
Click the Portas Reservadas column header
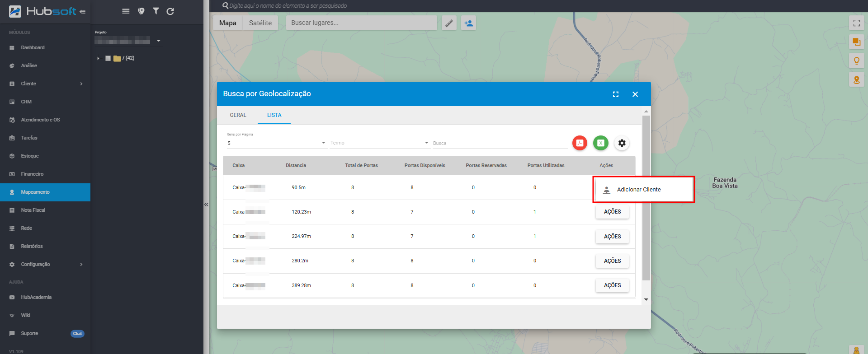tap(486, 165)
